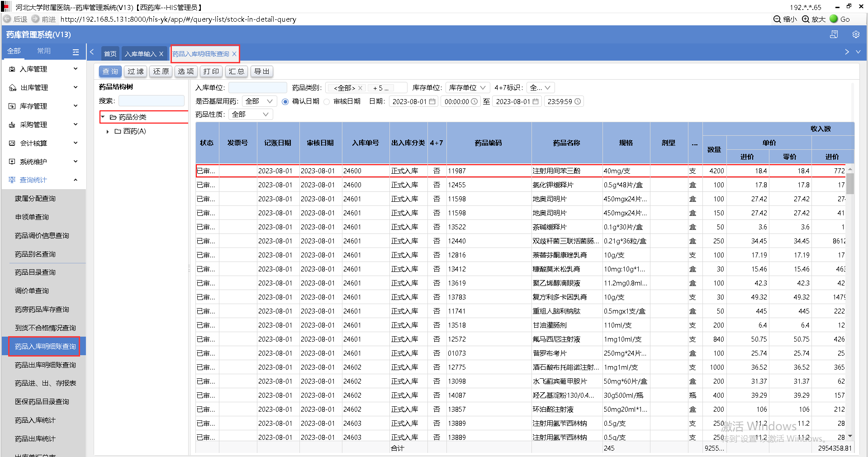Image resolution: width=868 pixels, height=457 pixels.
Task: Select the 审核日期 radio button
Action: click(327, 102)
